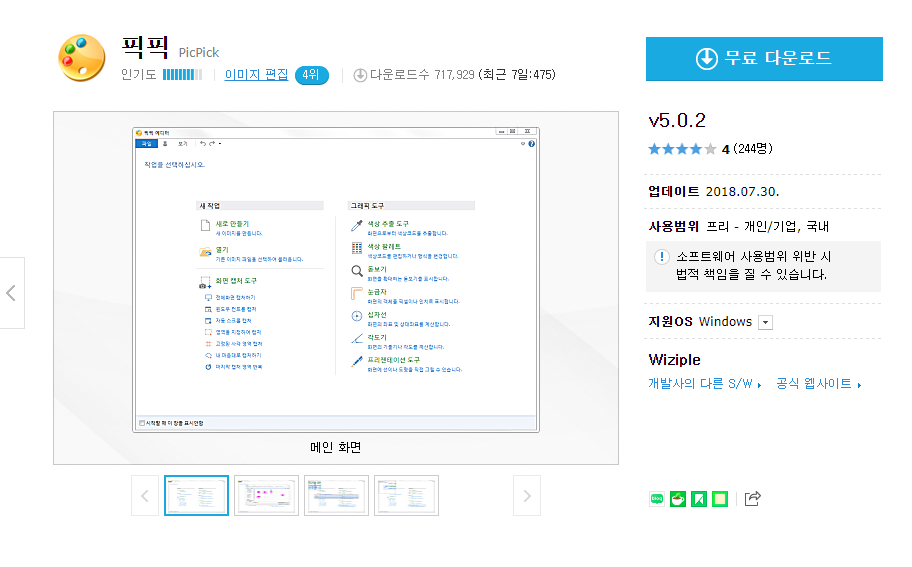Show previous thumbnails with left chevron

coord(145,495)
